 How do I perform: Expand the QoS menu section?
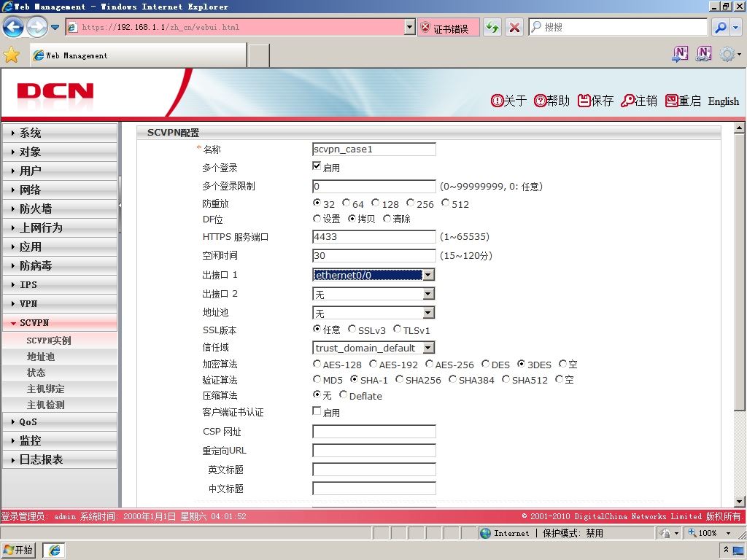click(60, 421)
